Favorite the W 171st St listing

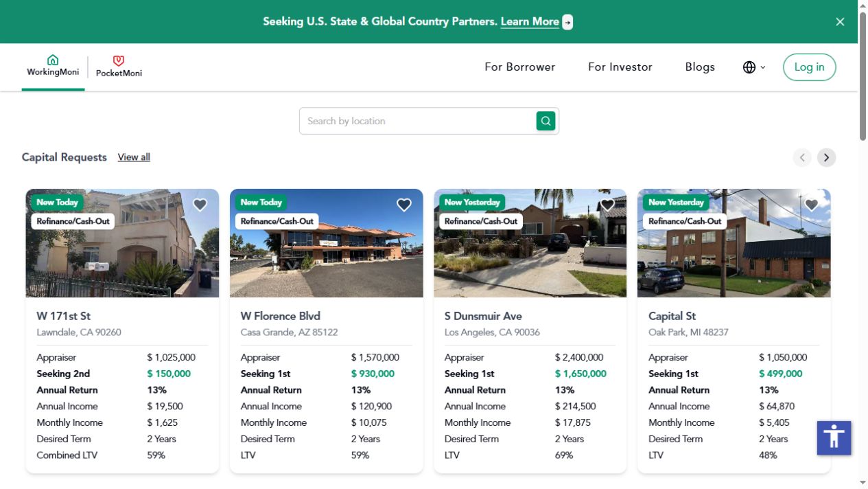click(200, 205)
